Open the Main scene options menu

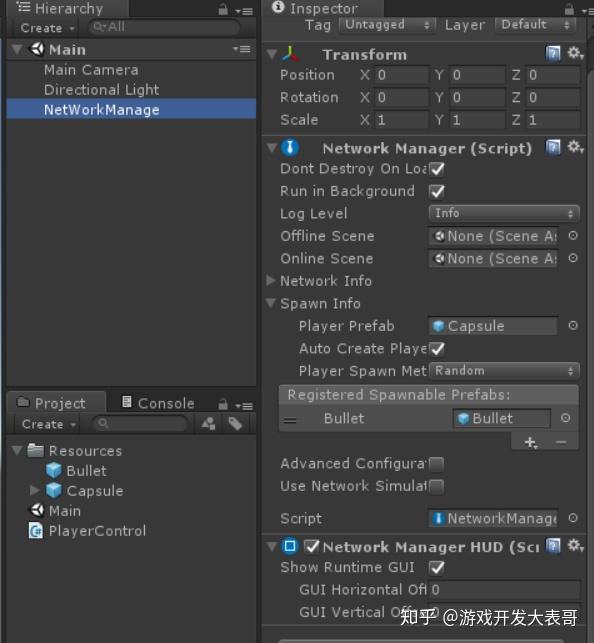tap(242, 50)
